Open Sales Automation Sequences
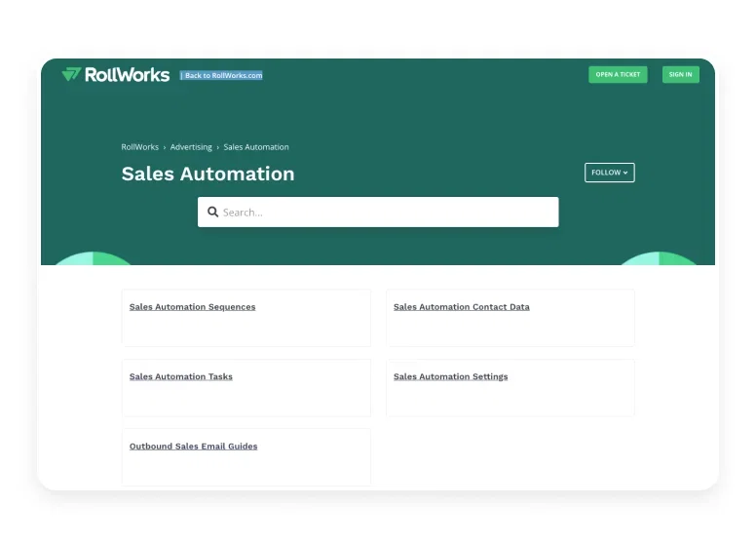756x545 pixels. (192, 307)
